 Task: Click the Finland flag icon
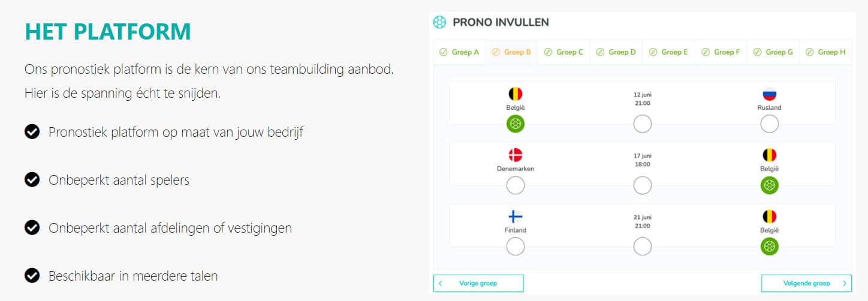pyautogui.click(x=516, y=216)
